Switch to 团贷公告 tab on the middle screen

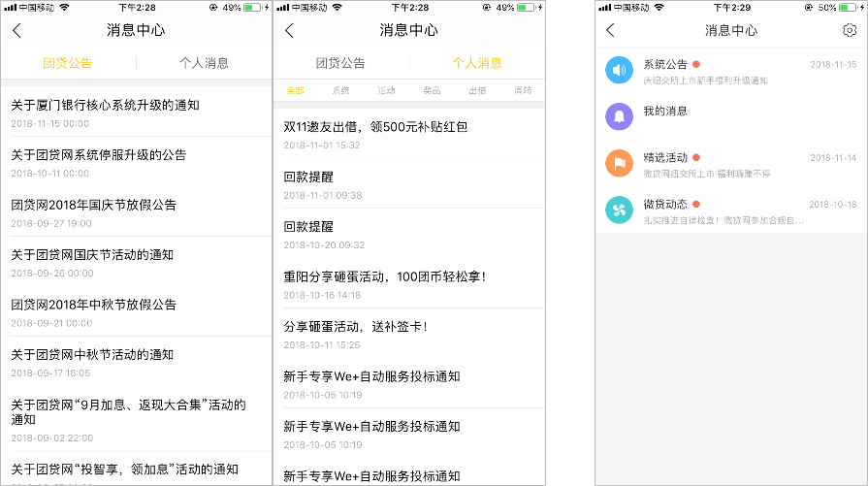pyautogui.click(x=340, y=63)
